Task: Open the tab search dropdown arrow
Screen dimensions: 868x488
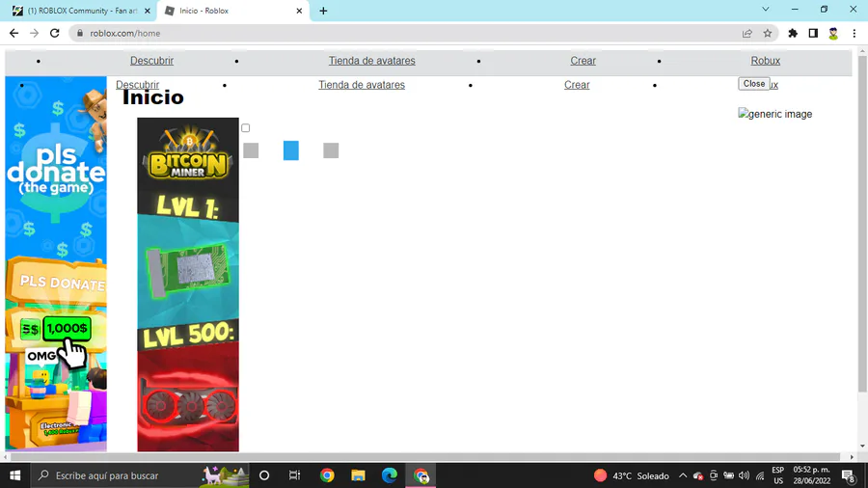Action: [x=765, y=10]
